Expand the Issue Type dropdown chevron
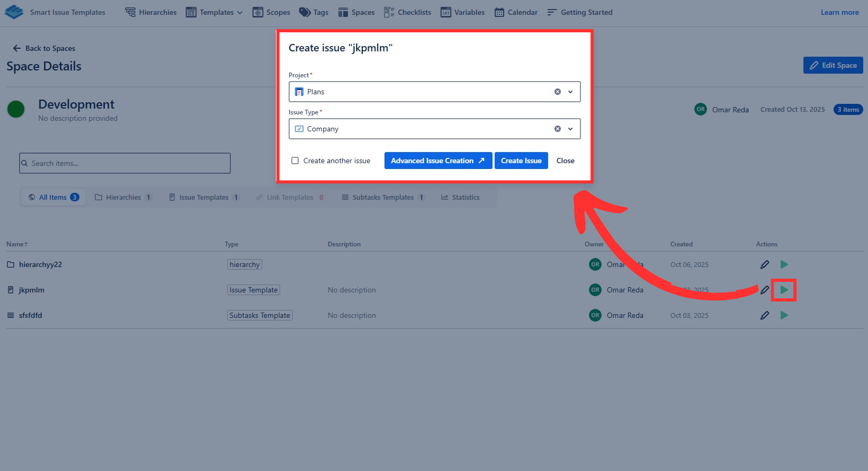 pos(570,129)
